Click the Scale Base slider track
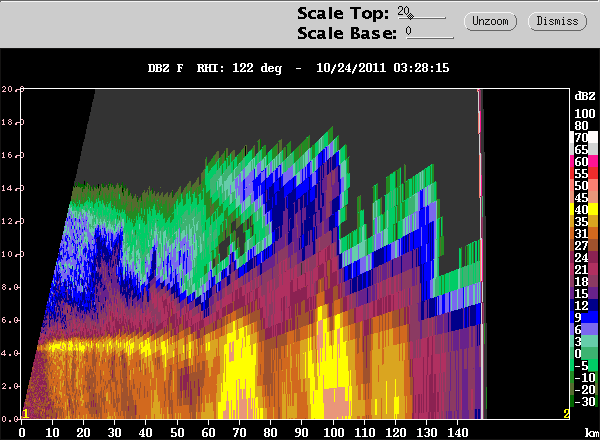The height and width of the screenshot is (440, 600). 430,37
